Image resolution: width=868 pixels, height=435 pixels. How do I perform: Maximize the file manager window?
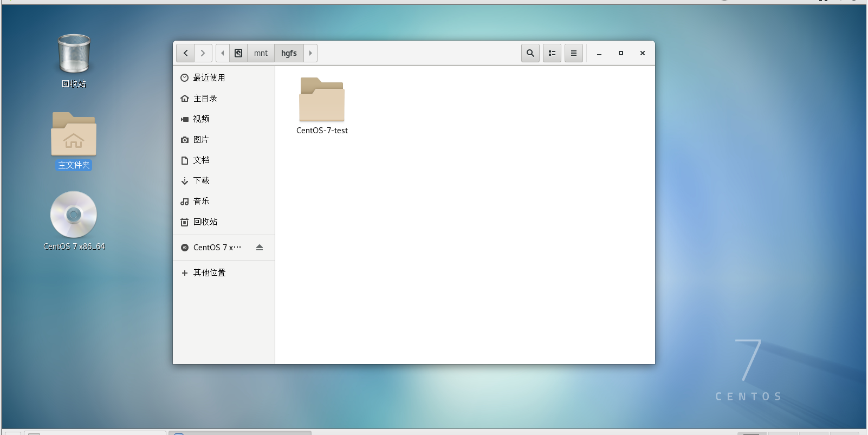621,53
